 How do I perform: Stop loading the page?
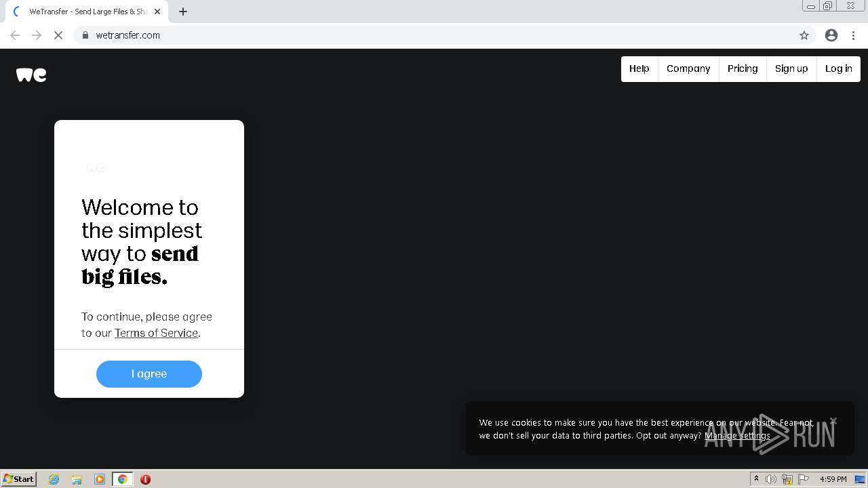58,35
